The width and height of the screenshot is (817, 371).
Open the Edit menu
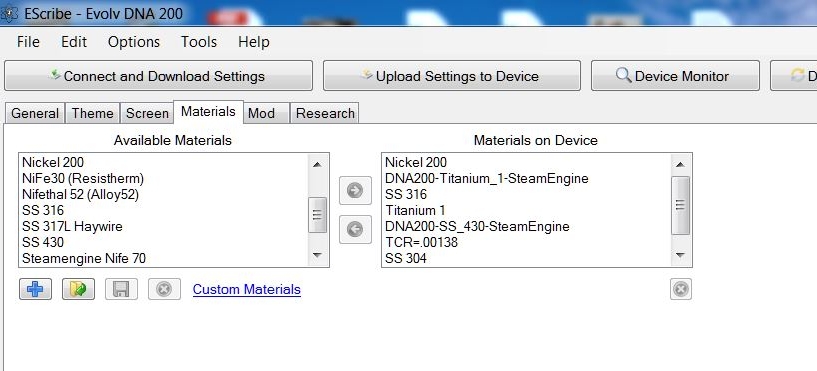tap(74, 42)
